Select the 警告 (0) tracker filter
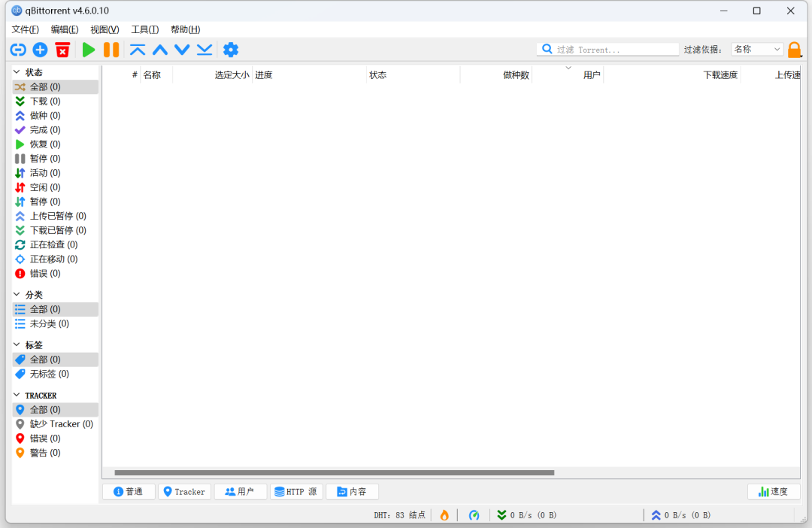The width and height of the screenshot is (812, 528). click(56, 453)
